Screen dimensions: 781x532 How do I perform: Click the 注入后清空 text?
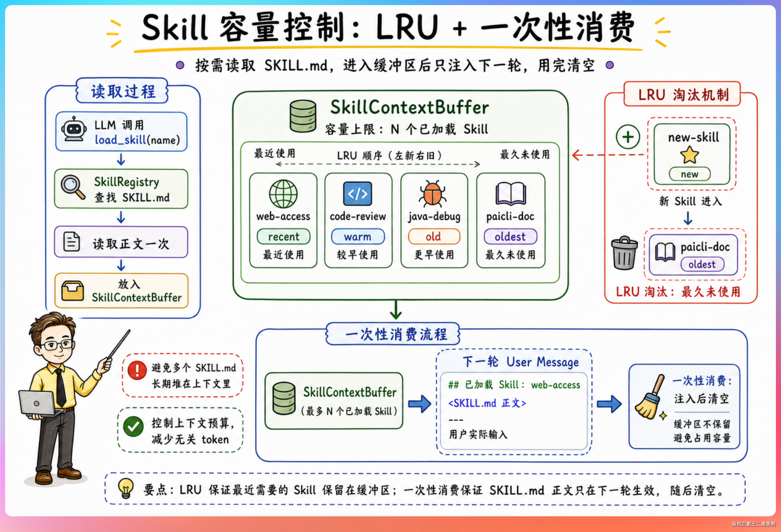(x=702, y=399)
